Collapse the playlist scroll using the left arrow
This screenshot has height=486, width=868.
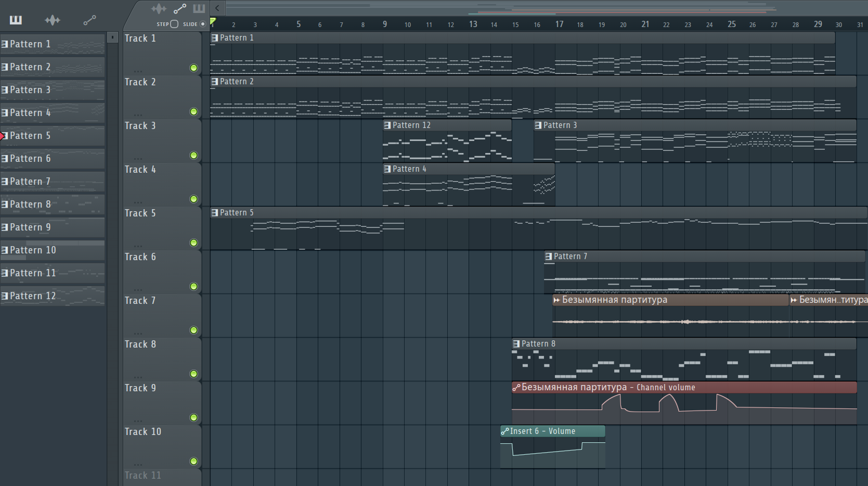click(217, 8)
